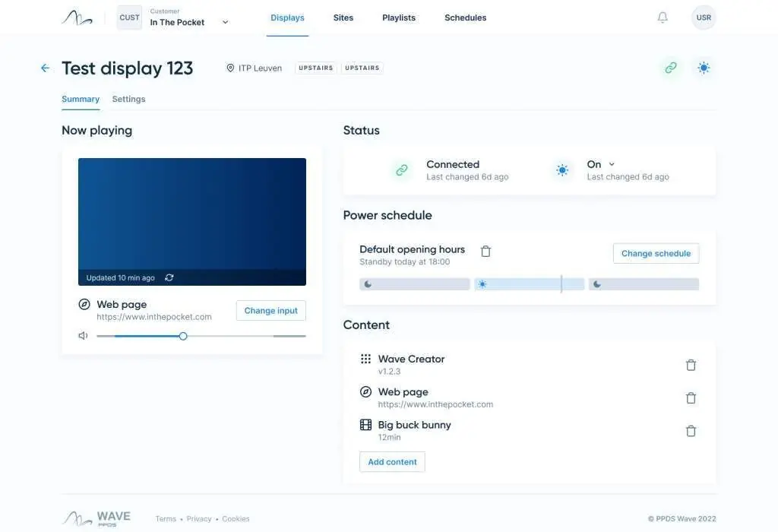Image resolution: width=778 pixels, height=532 pixels.
Task: Delete Wave Creator from content
Action: [x=691, y=365]
